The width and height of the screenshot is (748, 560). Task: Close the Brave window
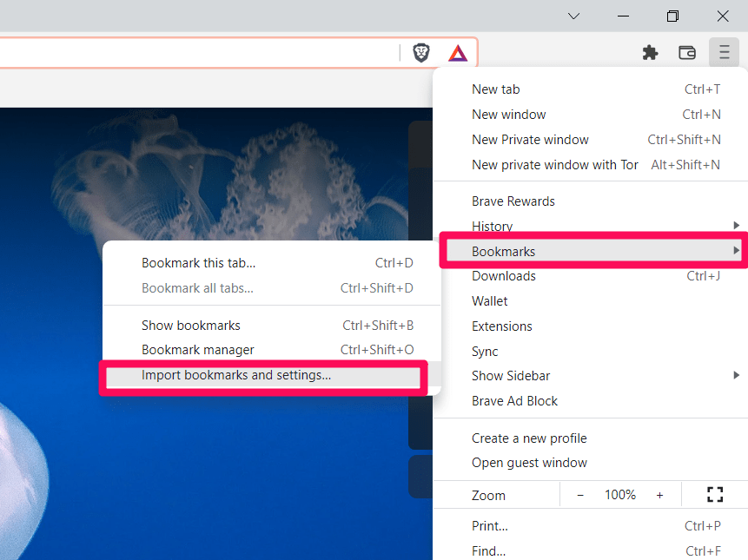723,16
